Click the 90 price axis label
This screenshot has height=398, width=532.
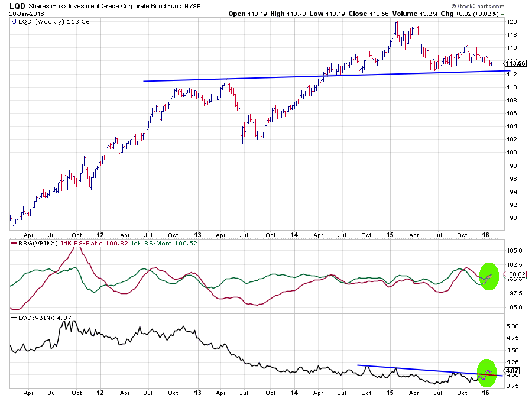click(x=513, y=218)
